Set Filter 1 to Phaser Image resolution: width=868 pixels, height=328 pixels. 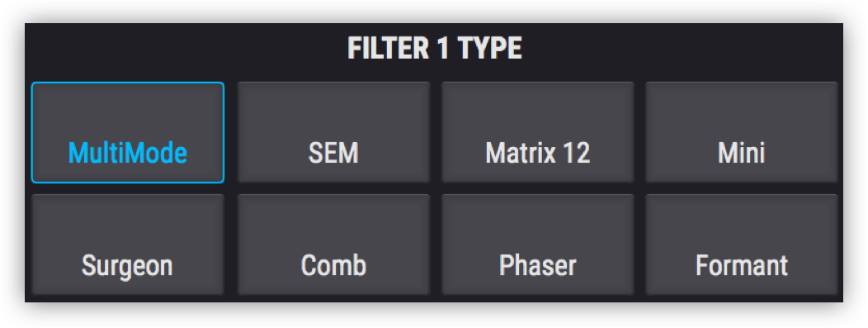click(537, 245)
